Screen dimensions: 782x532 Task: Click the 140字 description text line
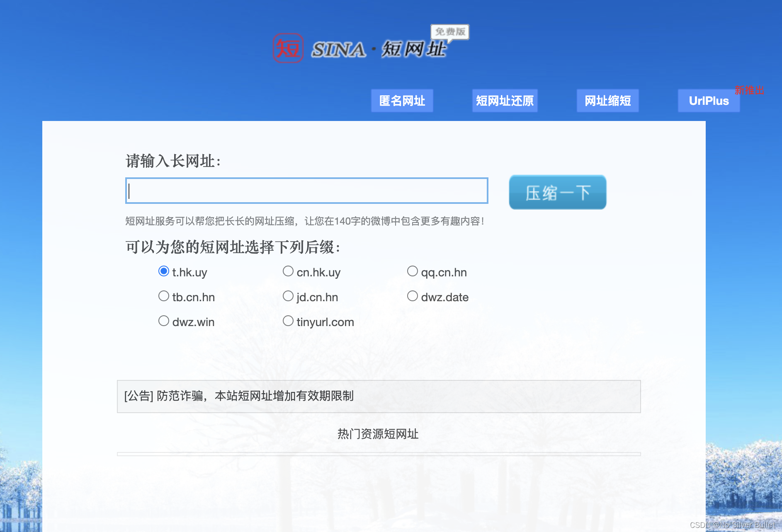pyautogui.click(x=305, y=221)
